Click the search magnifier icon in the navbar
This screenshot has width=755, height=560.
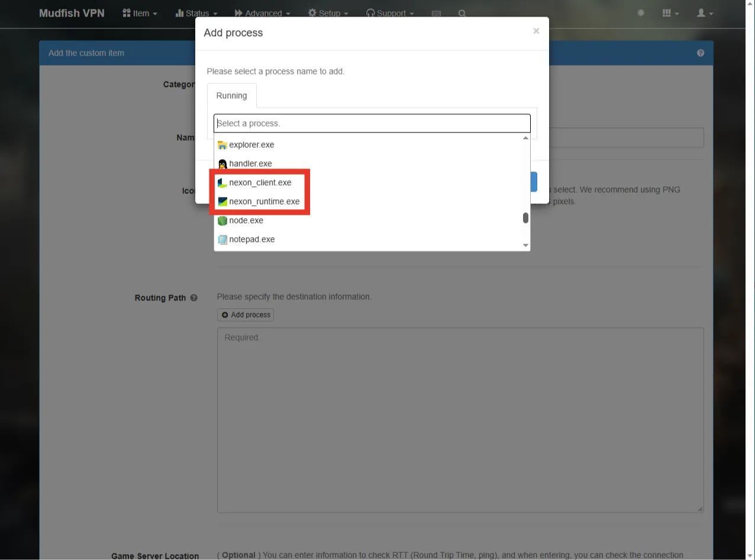click(462, 14)
